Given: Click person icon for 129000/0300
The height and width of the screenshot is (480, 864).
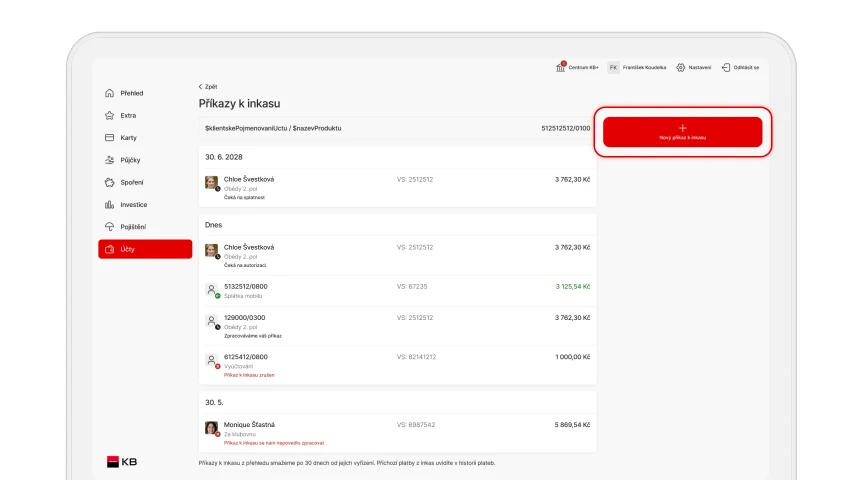Looking at the screenshot, I should 212,321.
